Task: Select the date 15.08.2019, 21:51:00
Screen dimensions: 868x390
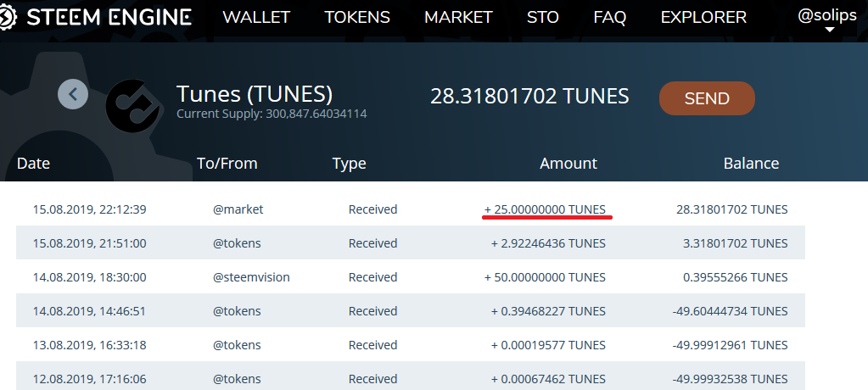Action: click(x=90, y=243)
